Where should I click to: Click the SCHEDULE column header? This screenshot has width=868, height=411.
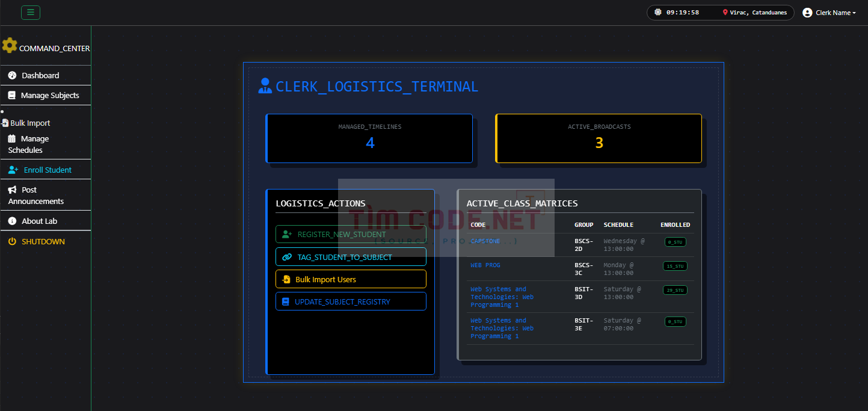[x=618, y=224]
